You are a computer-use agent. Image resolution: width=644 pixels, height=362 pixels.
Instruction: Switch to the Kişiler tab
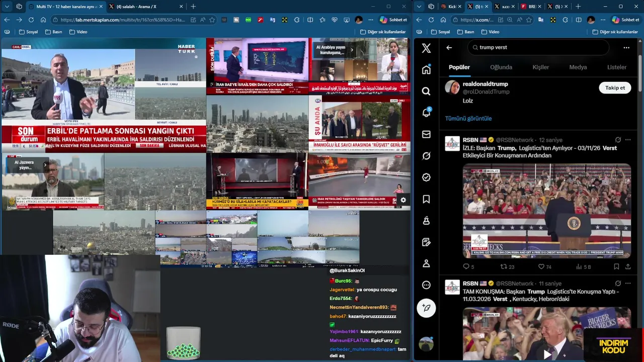[541, 67]
